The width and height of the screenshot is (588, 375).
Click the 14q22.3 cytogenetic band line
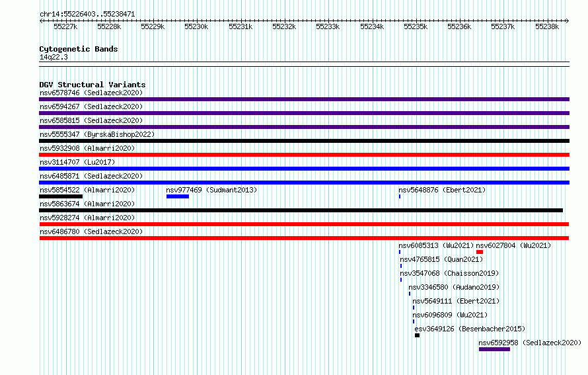click(304, 64)
